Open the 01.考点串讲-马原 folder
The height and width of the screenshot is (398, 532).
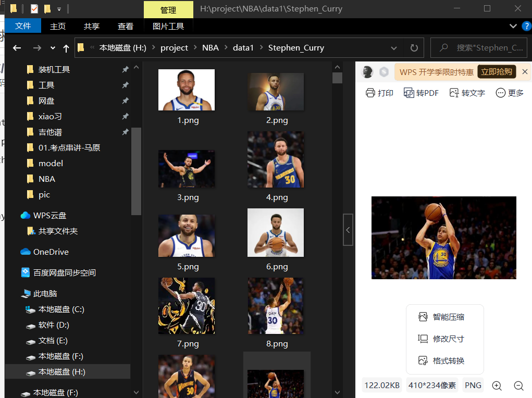tap(69, 147)
